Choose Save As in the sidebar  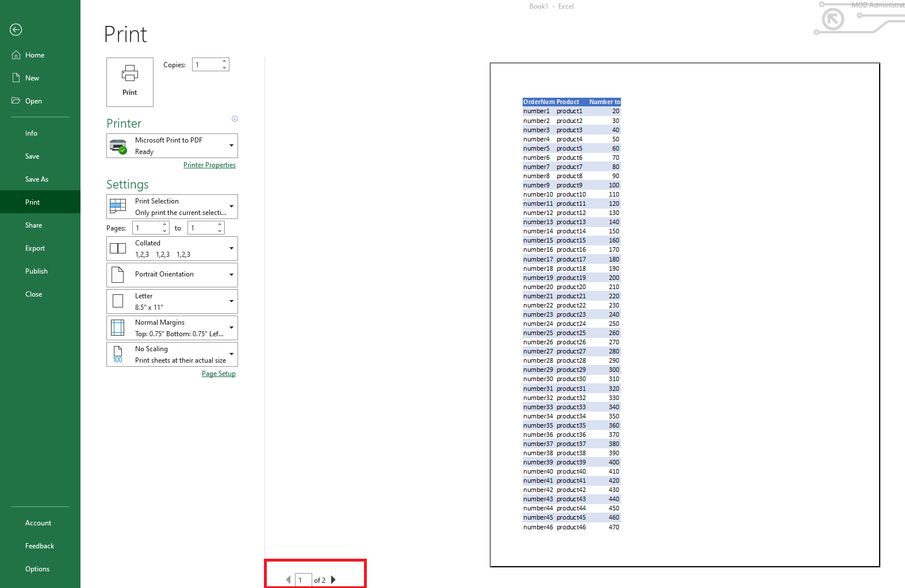pos(40,179)
